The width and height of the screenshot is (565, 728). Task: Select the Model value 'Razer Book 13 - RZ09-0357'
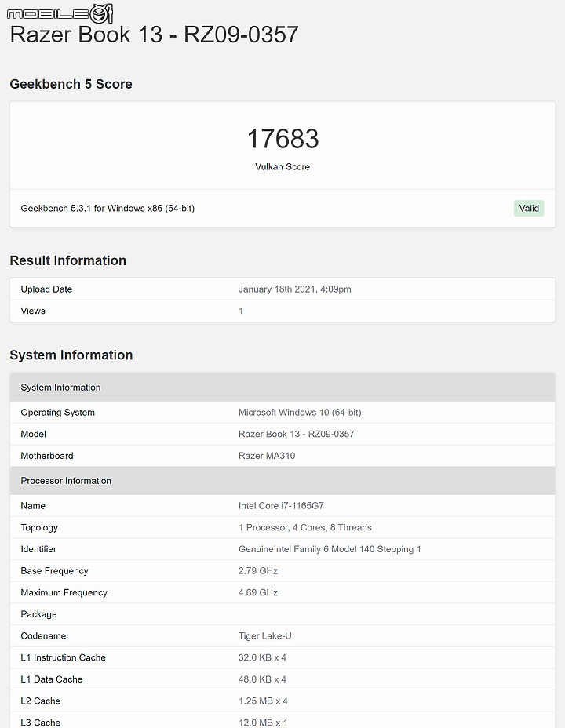296,434
